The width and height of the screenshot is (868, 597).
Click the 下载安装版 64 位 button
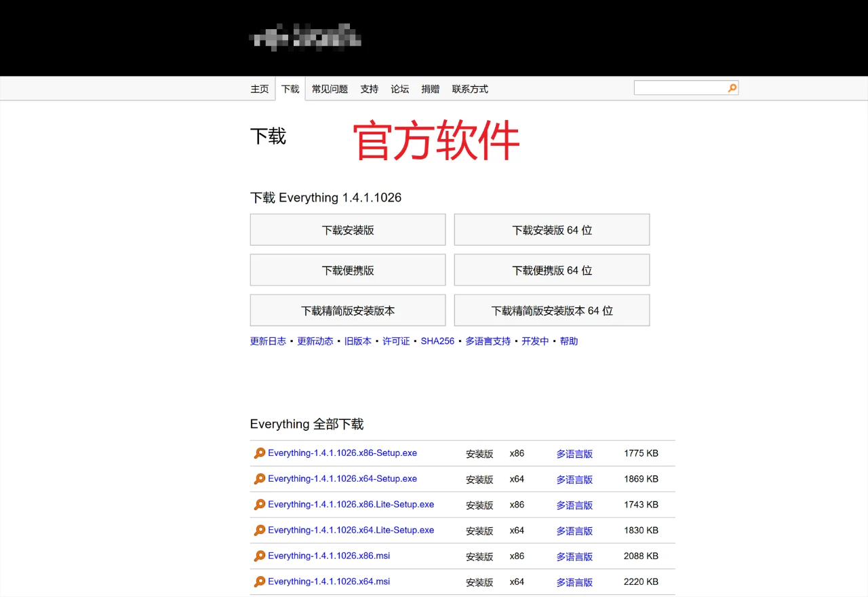pos(551,229)
